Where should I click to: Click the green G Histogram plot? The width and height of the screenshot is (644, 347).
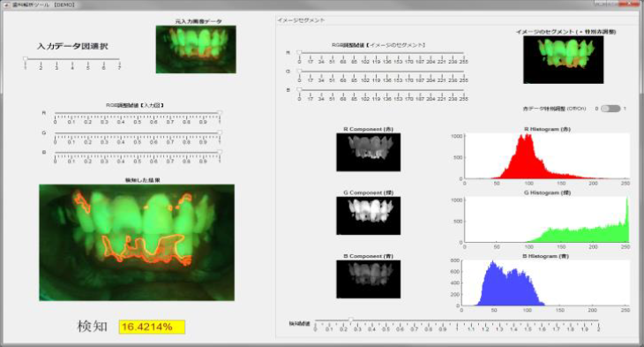point(547,219)
